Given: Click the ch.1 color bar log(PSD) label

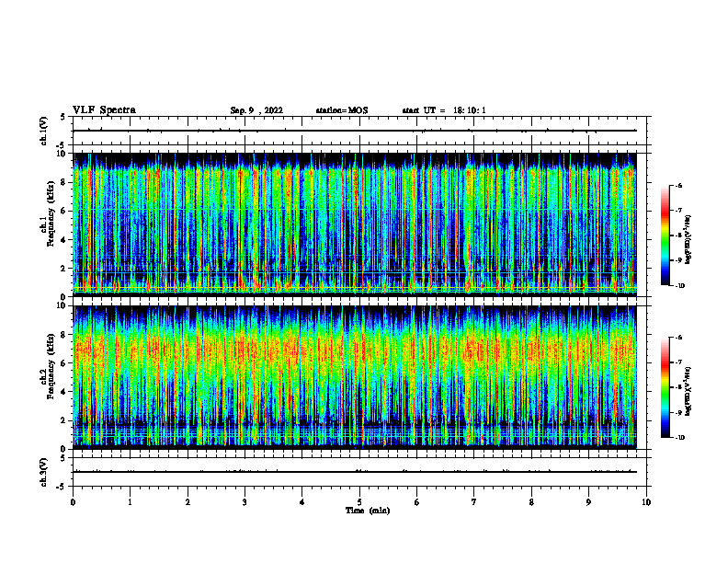Looking at the screenshot, I should pos(688,240).
